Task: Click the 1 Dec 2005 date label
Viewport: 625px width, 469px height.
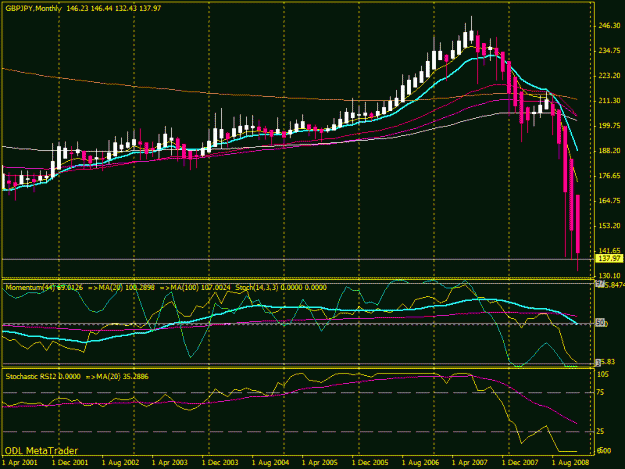Action: click(370, 463)
